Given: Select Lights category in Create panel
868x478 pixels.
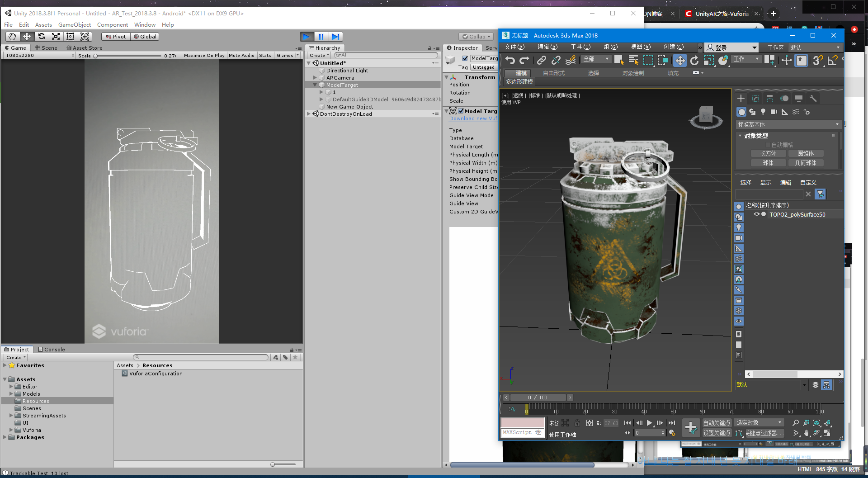Looking at the screenshot, I should pos(763,112).
